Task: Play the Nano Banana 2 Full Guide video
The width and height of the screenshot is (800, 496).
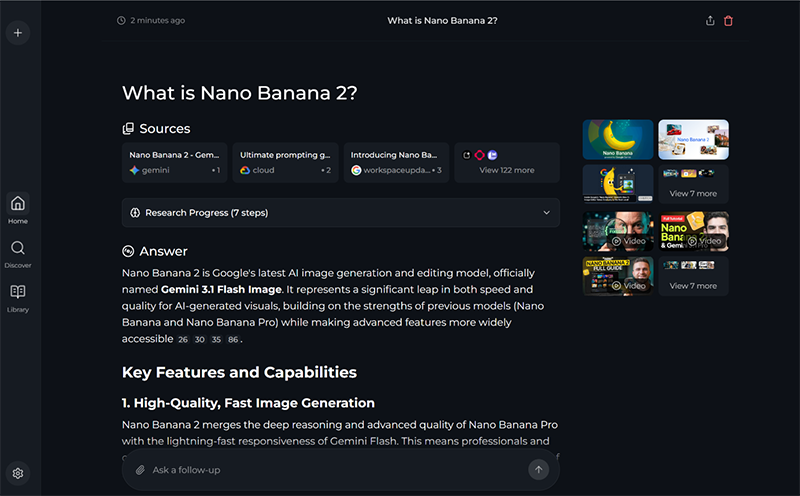Action: 618,277
